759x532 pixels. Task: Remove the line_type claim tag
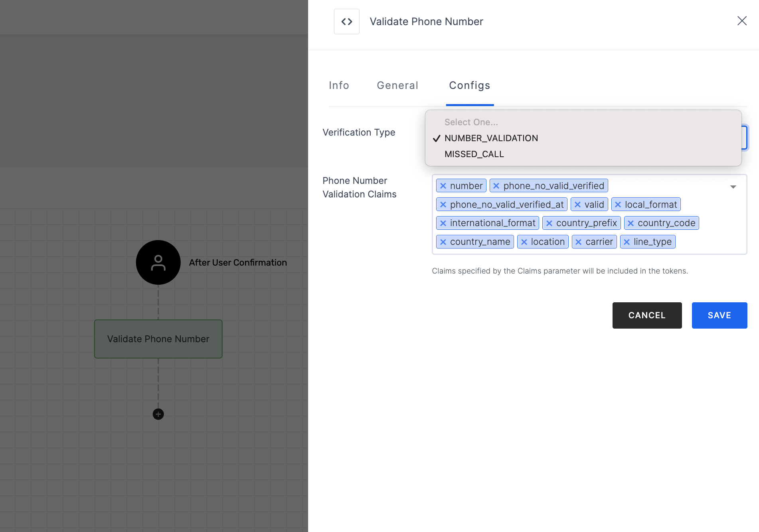627,242
